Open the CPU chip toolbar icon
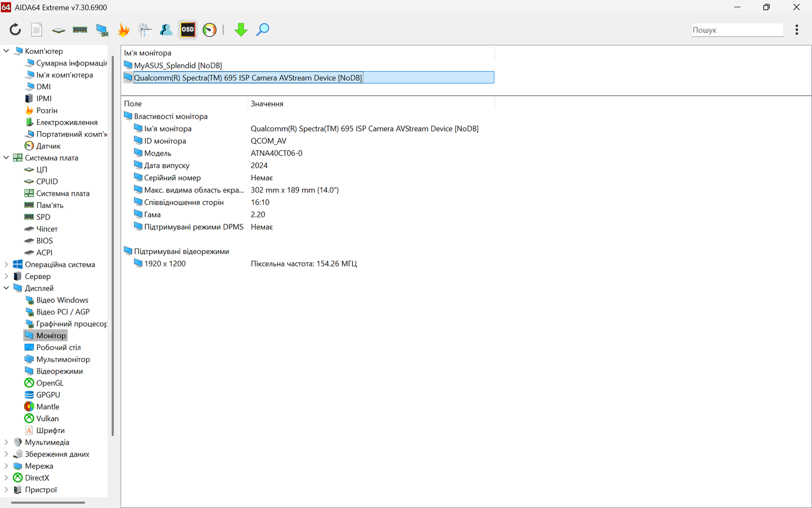This screenshot has width=812, height=508. tap(58, 30)
